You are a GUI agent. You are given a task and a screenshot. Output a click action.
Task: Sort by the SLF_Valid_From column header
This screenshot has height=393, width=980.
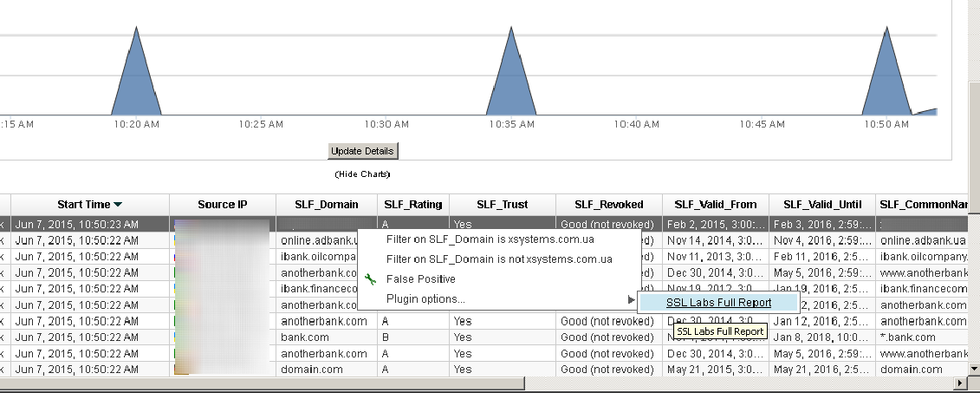point(715,205)
